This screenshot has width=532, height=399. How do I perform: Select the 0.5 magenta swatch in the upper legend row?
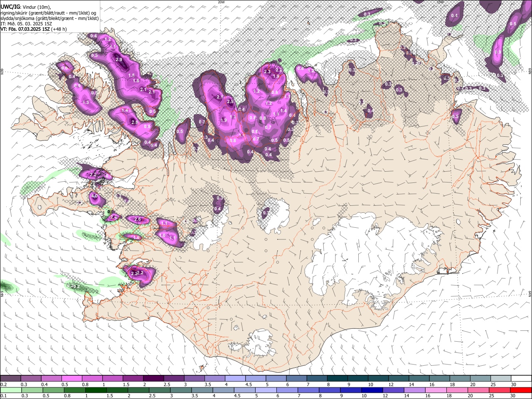click(x=71, y=378)
